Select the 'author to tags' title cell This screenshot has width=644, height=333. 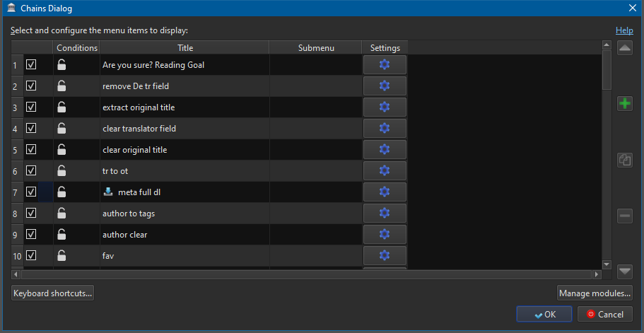click(185, 213)
